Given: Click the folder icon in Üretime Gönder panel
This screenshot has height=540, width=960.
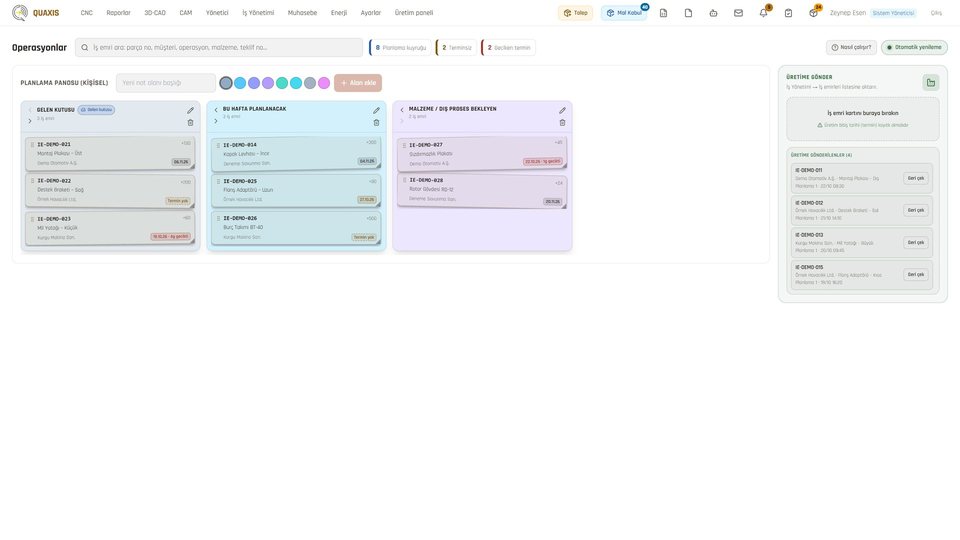Looking at the screenshot, I should pos(931,83).
